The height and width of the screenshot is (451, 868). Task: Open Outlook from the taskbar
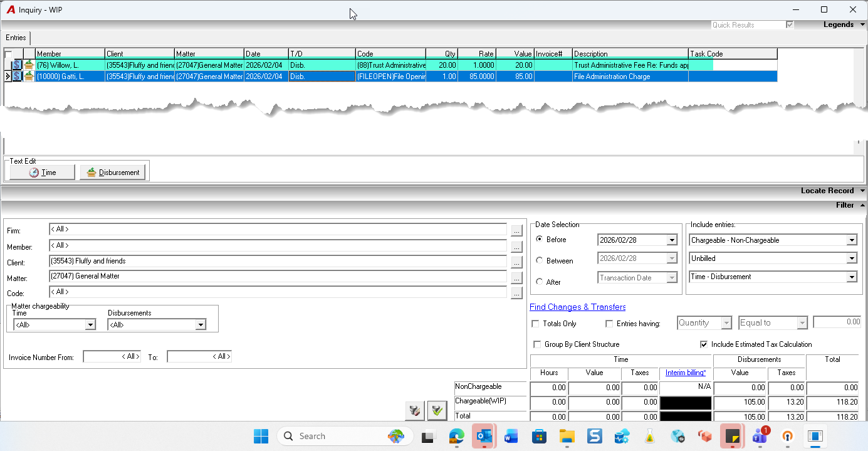(483, 436)
